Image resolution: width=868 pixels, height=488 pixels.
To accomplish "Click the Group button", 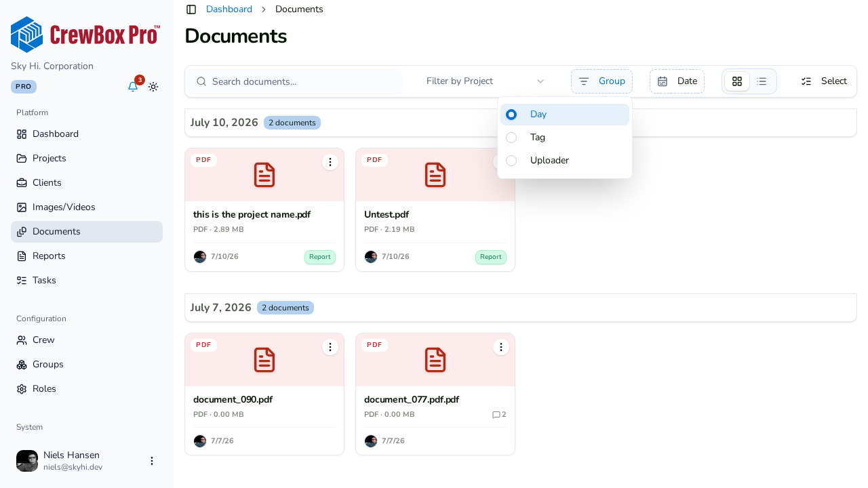I will click(x=601, y=81).
